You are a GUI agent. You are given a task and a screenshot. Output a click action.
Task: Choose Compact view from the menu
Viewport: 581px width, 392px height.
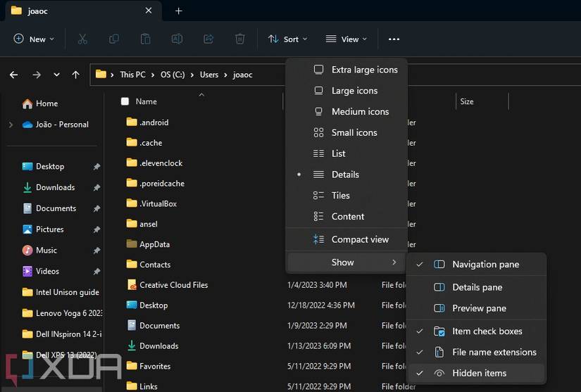[x=360, y=239]
